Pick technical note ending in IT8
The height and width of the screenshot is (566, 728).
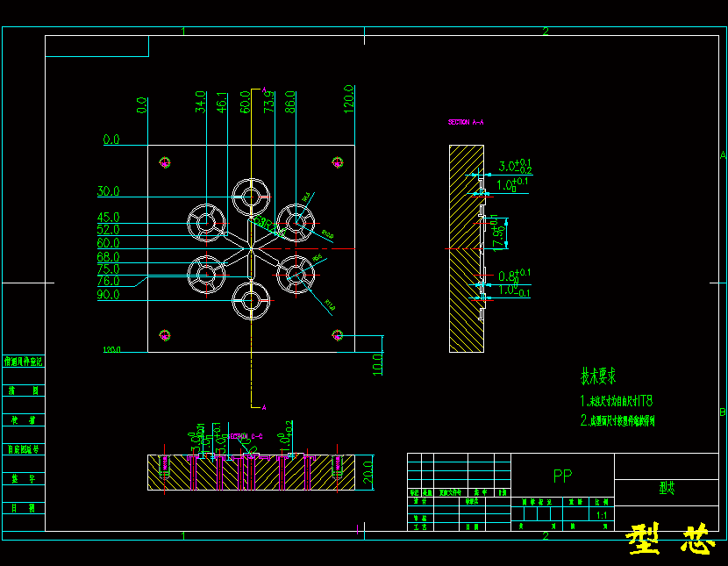617,400
